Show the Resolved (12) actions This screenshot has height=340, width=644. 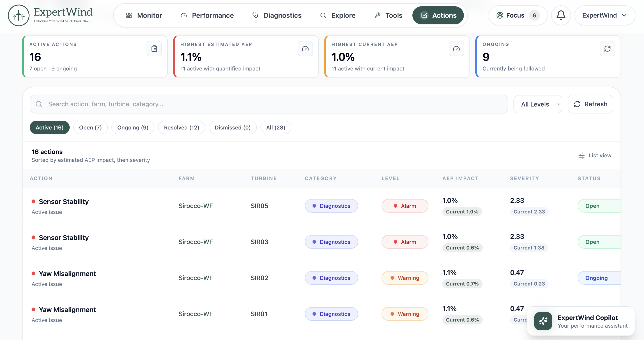182,128
